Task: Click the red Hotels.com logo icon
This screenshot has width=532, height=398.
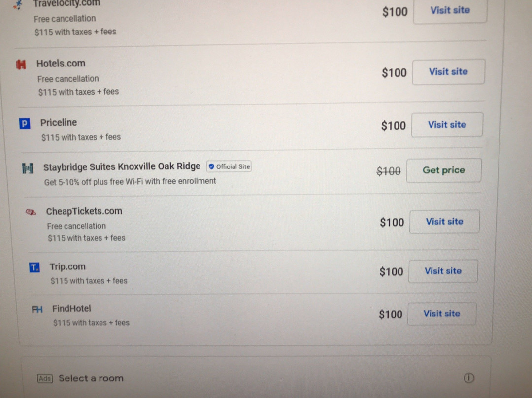Action: pyautogui.click(x=21, y=65)
